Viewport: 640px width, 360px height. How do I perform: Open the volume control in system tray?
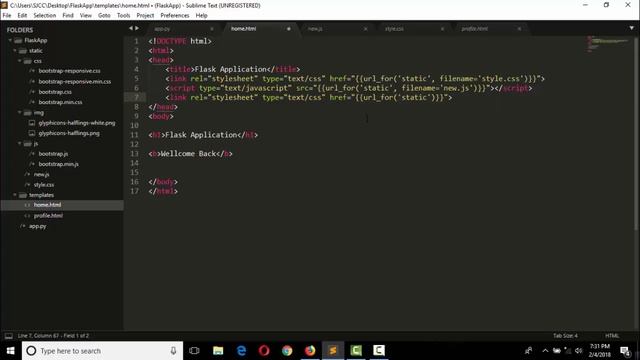(x=578, y=351)
